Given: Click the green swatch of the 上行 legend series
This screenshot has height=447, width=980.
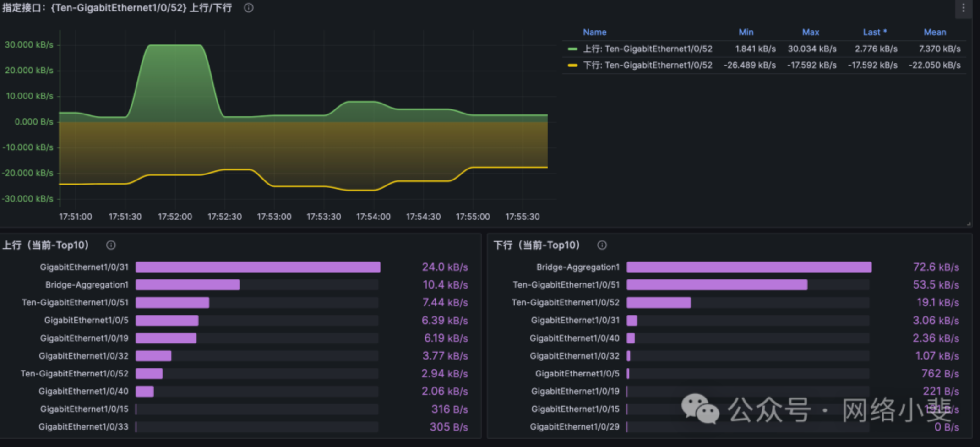Looking at the screenshot, I should tap(572, 49).
